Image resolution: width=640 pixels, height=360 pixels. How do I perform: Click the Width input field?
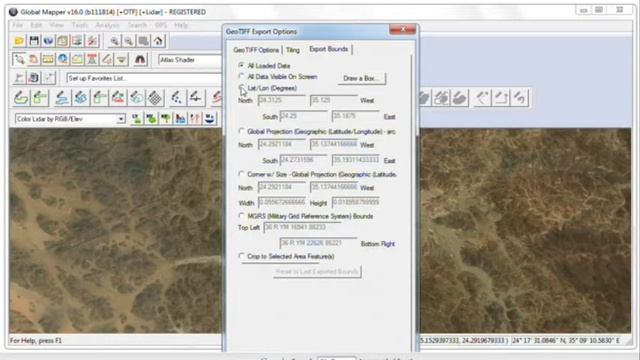pos(282,202)
